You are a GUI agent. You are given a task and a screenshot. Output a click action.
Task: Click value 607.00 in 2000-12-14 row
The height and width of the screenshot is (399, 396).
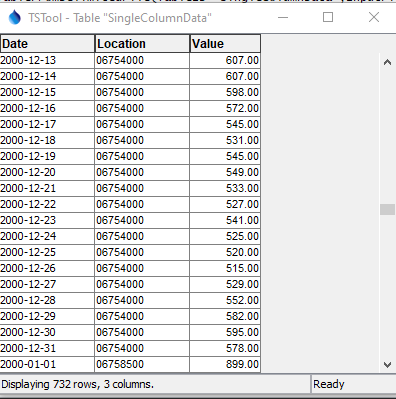[x=225, y=76]
